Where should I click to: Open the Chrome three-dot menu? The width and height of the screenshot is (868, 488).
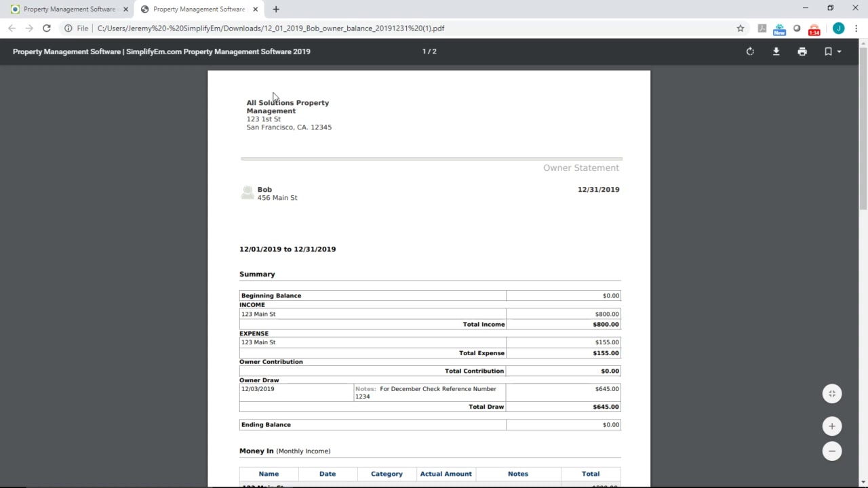(856, 28)
